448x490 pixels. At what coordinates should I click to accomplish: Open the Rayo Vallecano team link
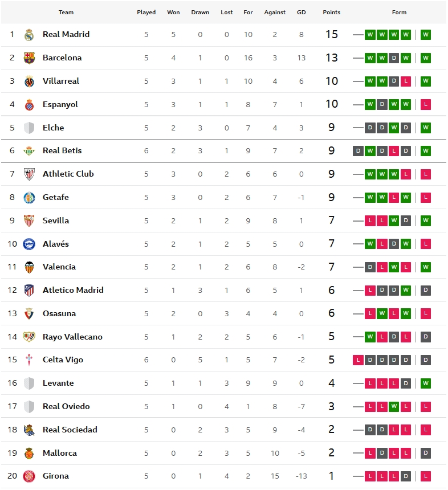pyautogui.click(x=72, y=337)
